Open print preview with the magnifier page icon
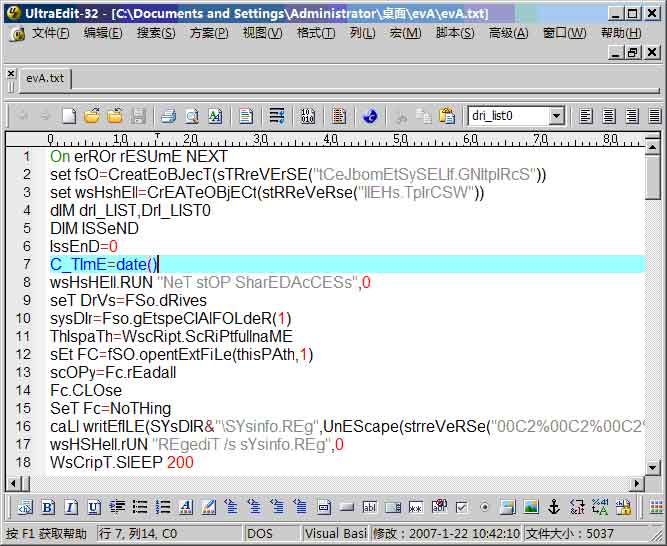667x546 pixels. [x=192, y=116]
